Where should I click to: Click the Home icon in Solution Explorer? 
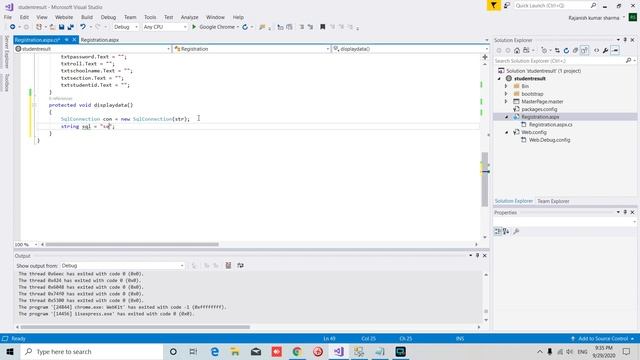tap(517, 50)
